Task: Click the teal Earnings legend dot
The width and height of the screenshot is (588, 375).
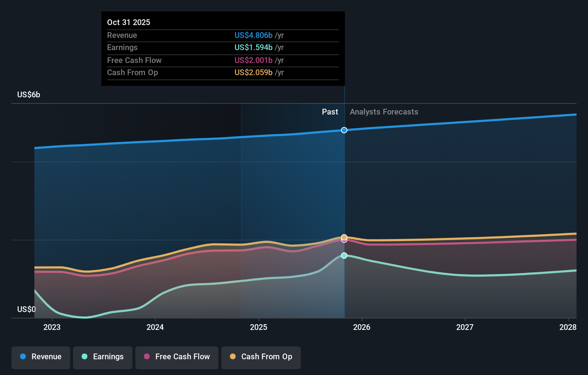Action: (84, 357)
